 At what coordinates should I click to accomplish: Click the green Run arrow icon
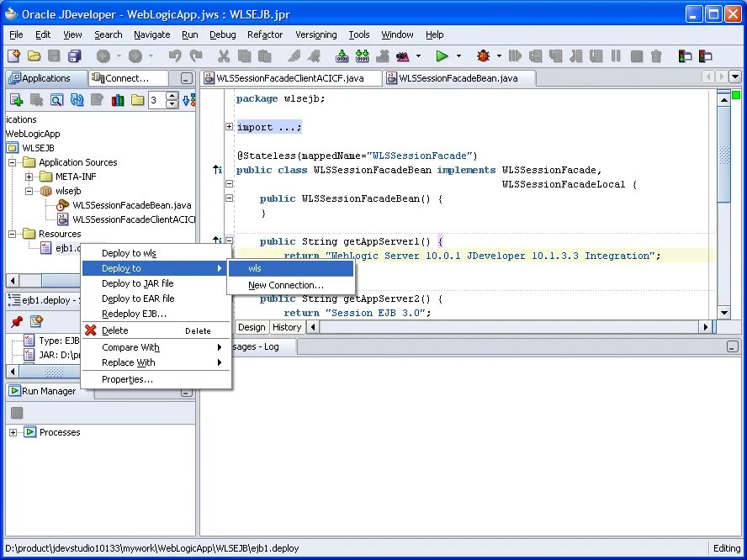click(x=442, y=56)
